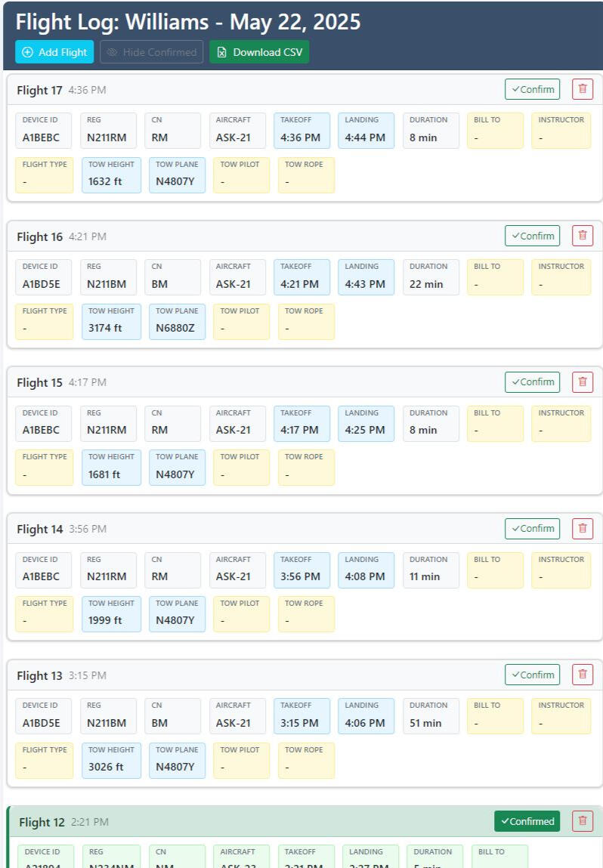
Task: Delete Flight 17 with trash icon
Action: [582, 89]
